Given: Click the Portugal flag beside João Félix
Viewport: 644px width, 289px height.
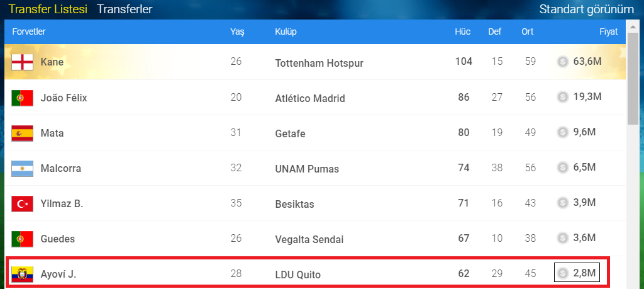Looking at the screenshot, I should 21,98.
